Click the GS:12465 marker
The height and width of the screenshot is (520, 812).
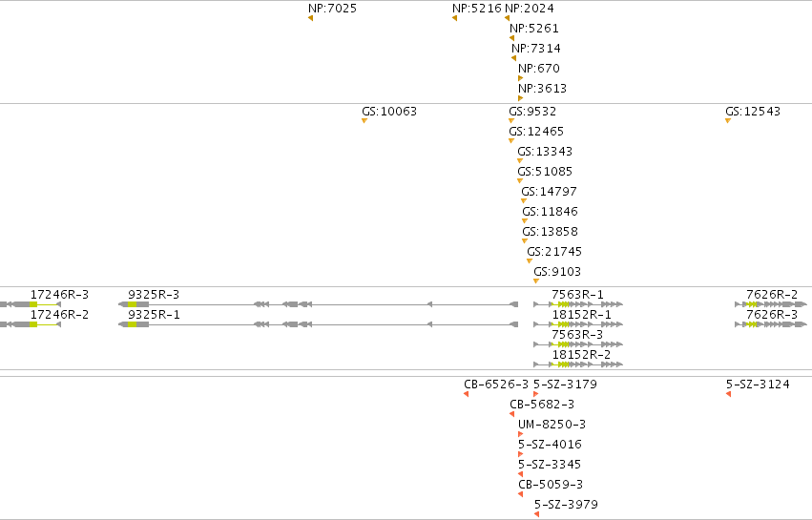[x=511, y=141]
